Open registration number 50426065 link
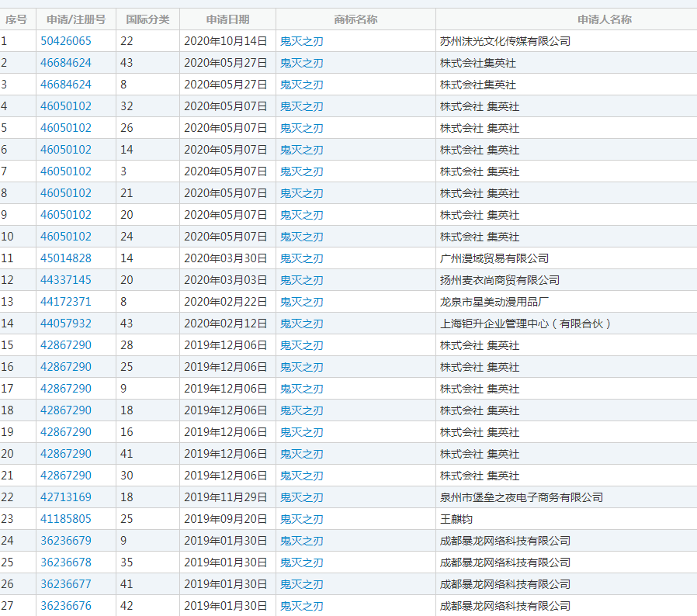This screenshot has height=616, width=697. click(66, 41)
